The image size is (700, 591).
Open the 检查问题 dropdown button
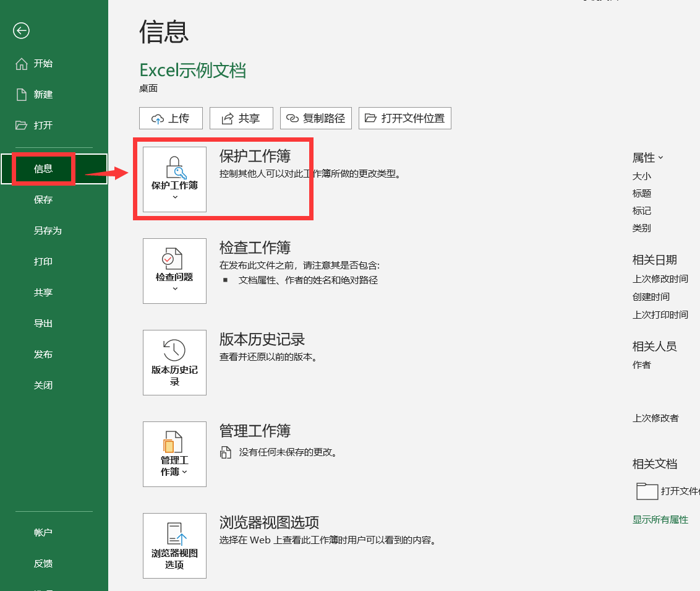point(174,270)
